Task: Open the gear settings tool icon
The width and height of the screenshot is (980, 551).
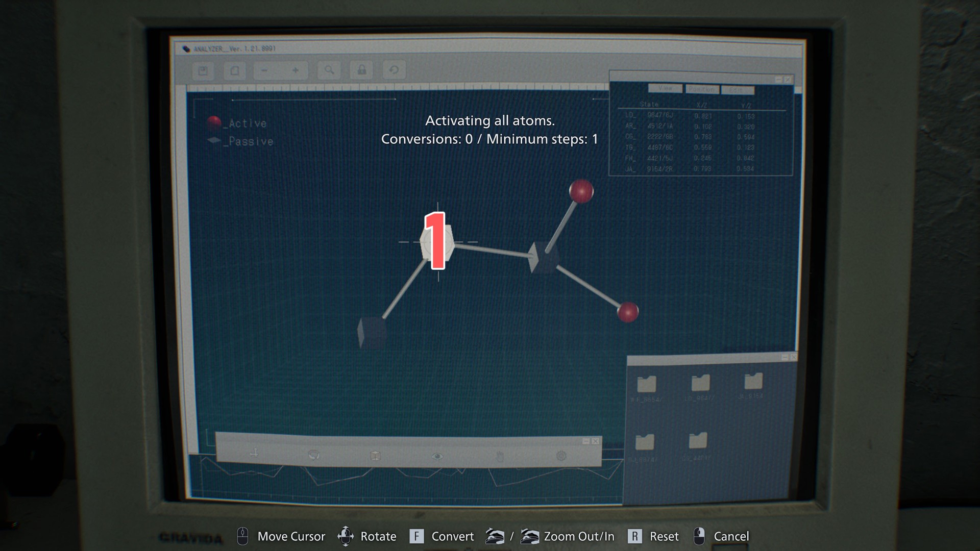Action: tap(561, 456)
